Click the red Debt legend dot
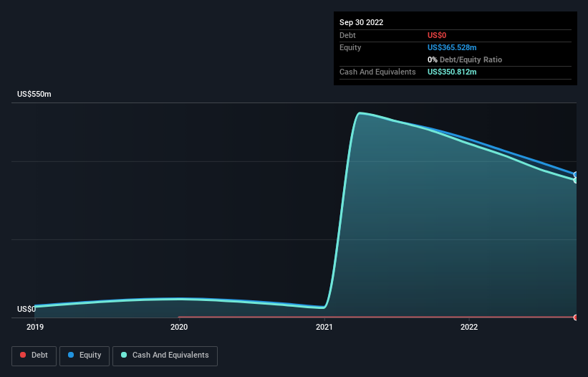Screen dimensions: 588x377 point(23,355)
